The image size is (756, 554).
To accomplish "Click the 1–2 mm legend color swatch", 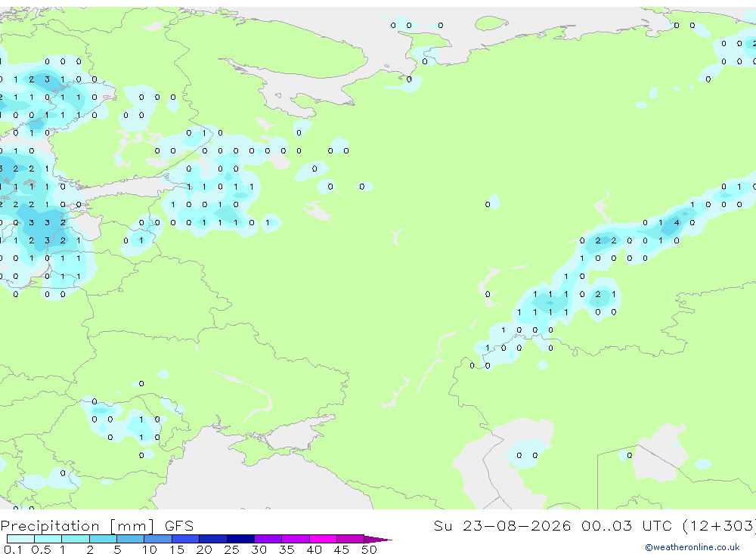I will (x=76, y=539).
